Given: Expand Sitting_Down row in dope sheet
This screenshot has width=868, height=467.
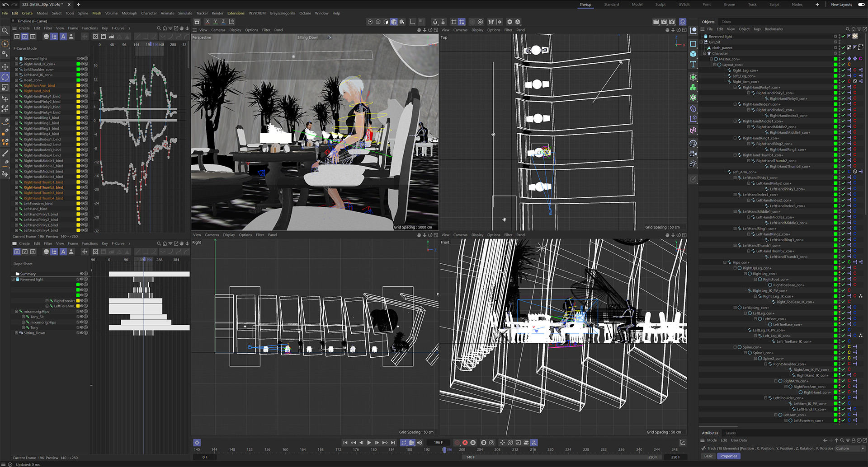Looking at the screenshot, I should pos(16,333).
